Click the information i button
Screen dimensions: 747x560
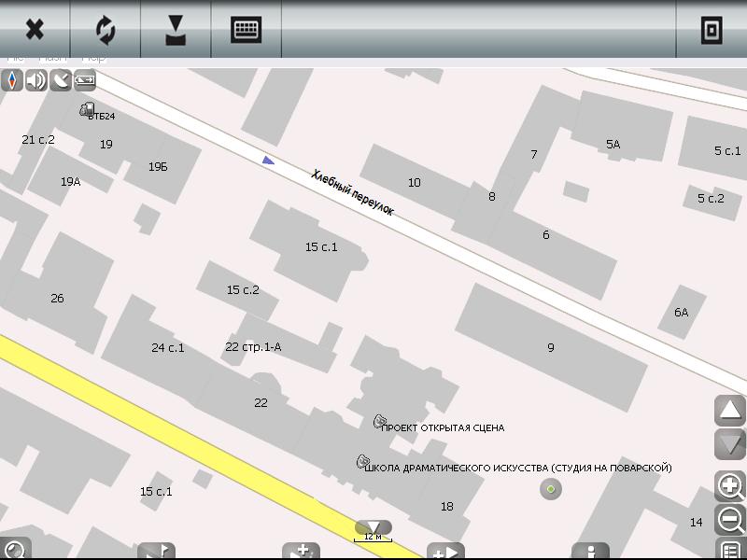[590, 550]
